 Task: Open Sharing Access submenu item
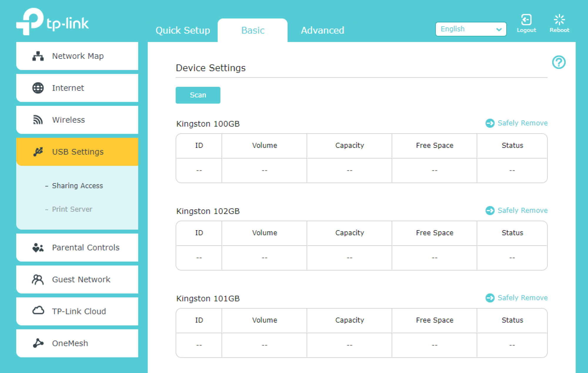(x=77, y=186)
